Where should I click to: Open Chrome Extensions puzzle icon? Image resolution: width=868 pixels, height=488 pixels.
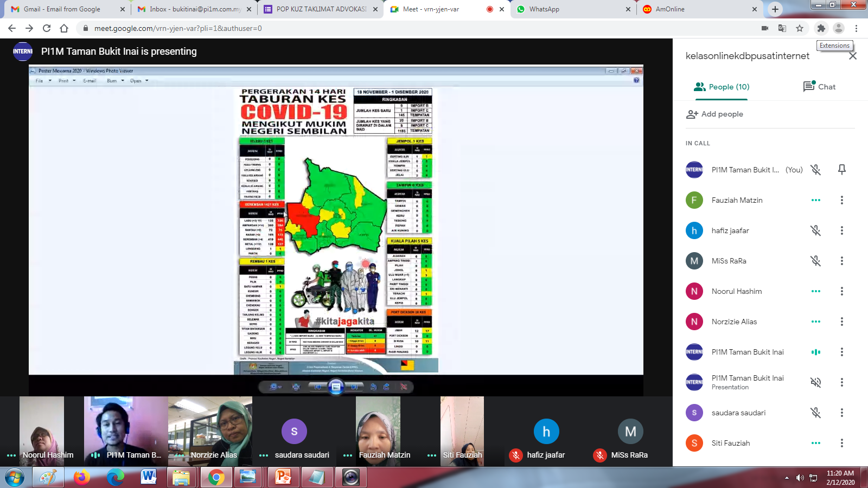point(821,28)
